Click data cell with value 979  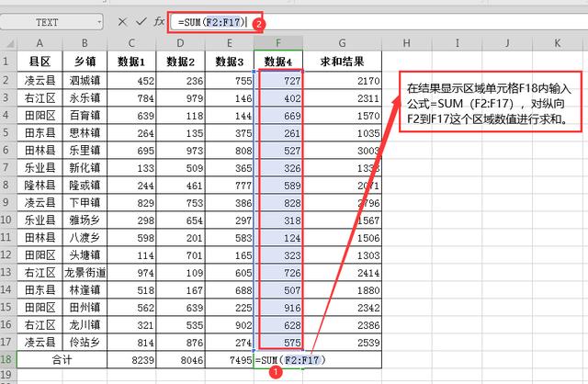point(180,98)
